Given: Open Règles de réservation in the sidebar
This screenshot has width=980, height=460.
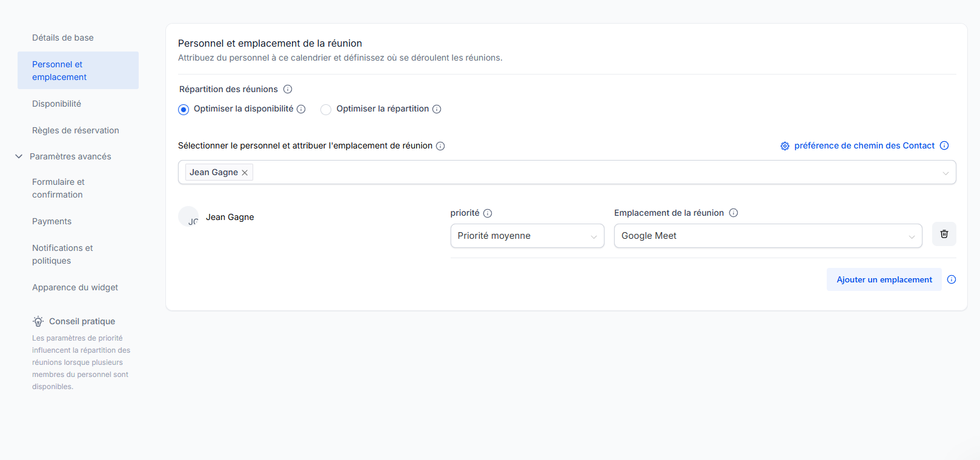Looking at the screenshot, I should click(76, 130).
